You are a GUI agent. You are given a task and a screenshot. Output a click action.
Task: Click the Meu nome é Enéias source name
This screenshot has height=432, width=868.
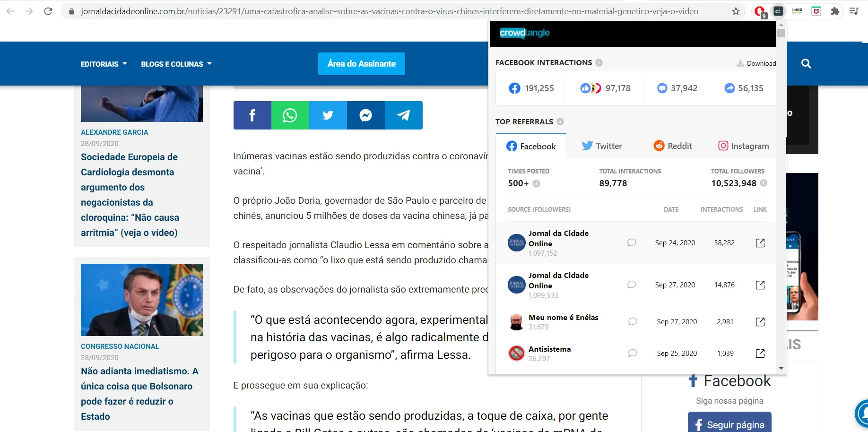pyautogui.click(x=564, y=317)
